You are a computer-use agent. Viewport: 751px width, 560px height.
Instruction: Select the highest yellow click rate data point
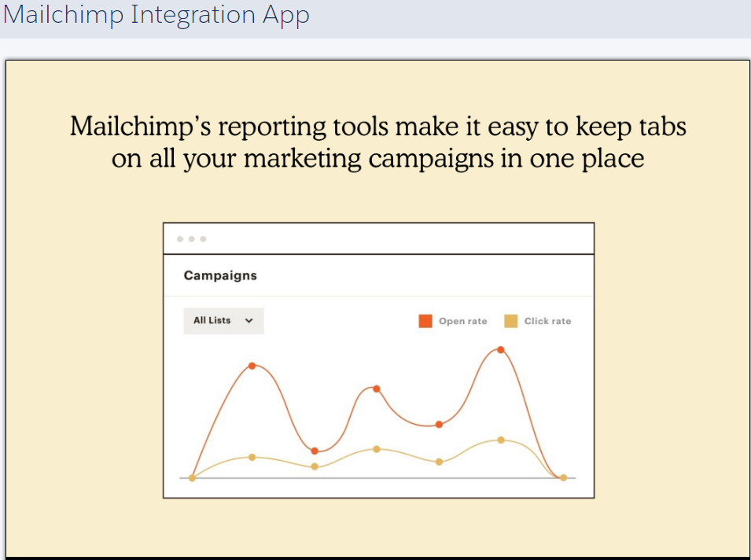tap(501, 440)
